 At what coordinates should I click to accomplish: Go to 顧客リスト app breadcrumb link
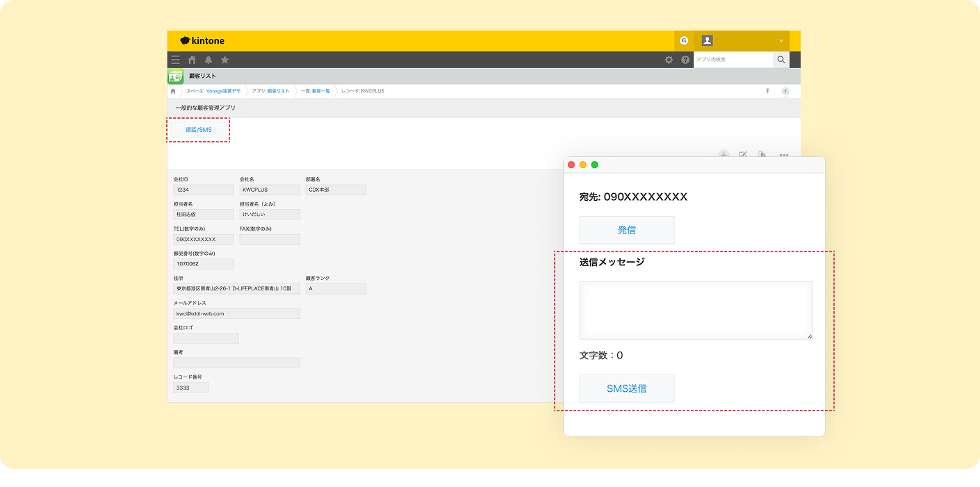(x=278, y=91)
